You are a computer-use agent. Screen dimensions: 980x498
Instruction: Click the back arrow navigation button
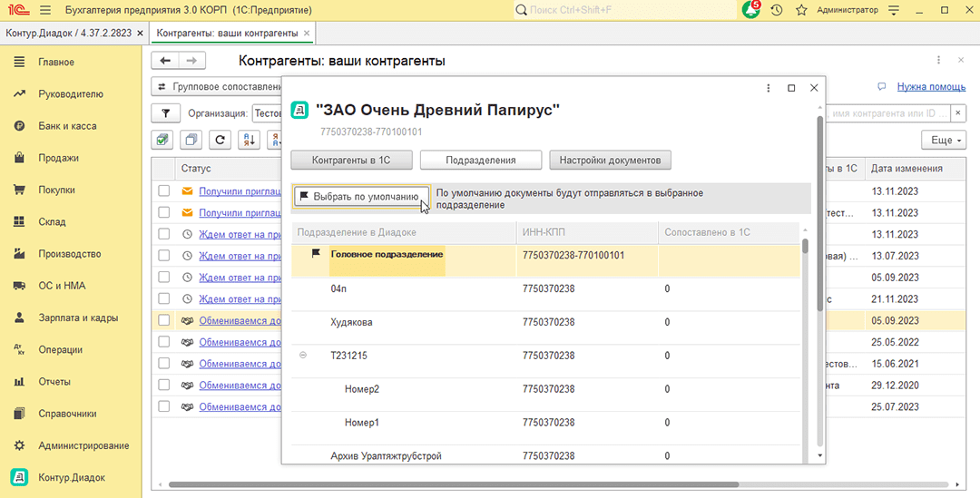tap(165, 61)
